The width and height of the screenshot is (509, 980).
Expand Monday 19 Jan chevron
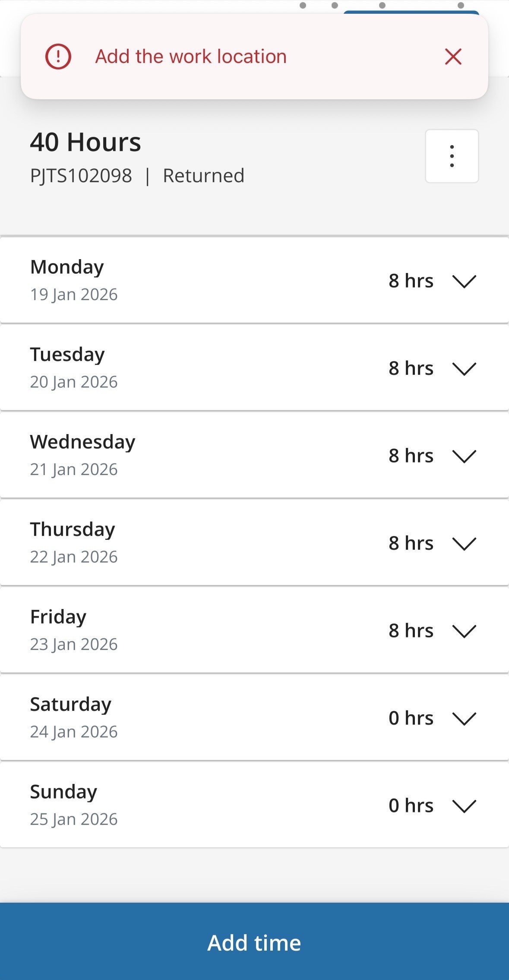point(464,281)
